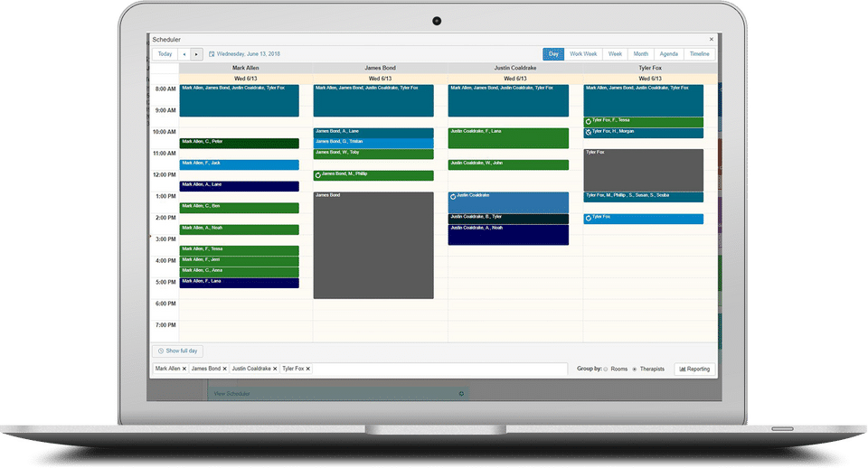Open Mark Allen, A., Lane appointment
The height and width of the screenshot is (468, 868).
pyautogui.click(x=239, y=186)
